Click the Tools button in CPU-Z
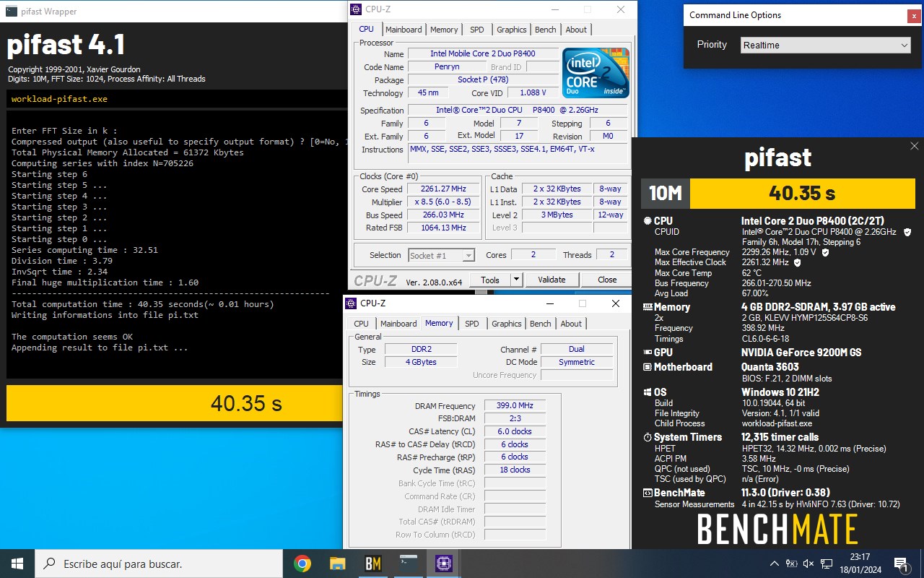The height and width of the screenshot is (578, 924). click(x=490, y=280)
